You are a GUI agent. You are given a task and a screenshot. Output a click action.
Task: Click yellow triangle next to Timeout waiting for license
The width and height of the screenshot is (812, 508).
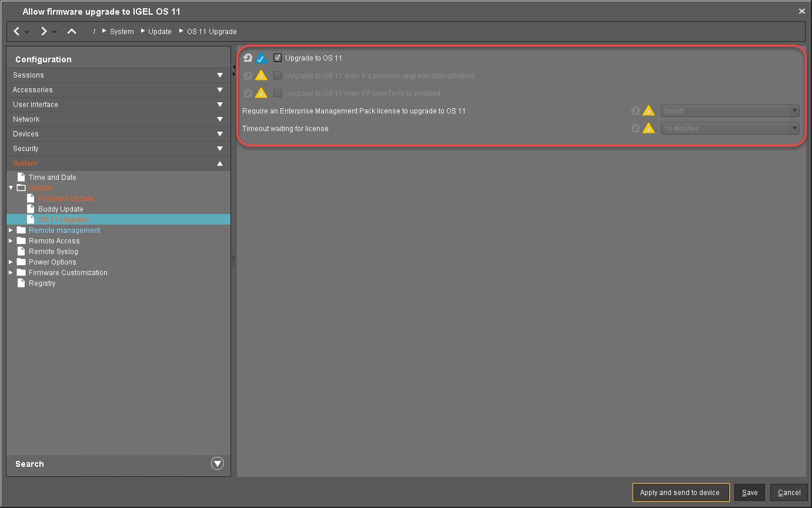click(x=649, y=129)
